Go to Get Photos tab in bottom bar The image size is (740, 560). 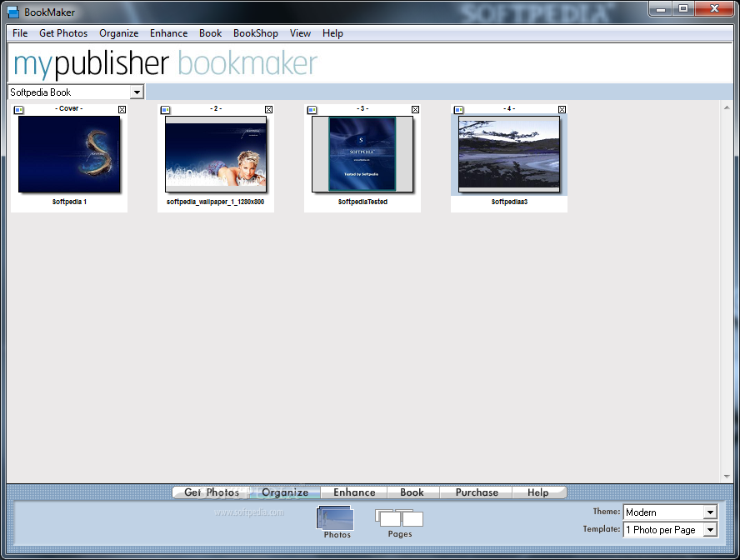pyautogui.click(x=212, y=492)
